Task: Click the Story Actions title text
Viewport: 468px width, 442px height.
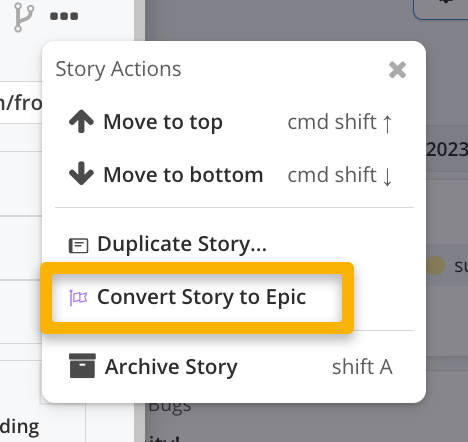Action: (x=118, y=69)
